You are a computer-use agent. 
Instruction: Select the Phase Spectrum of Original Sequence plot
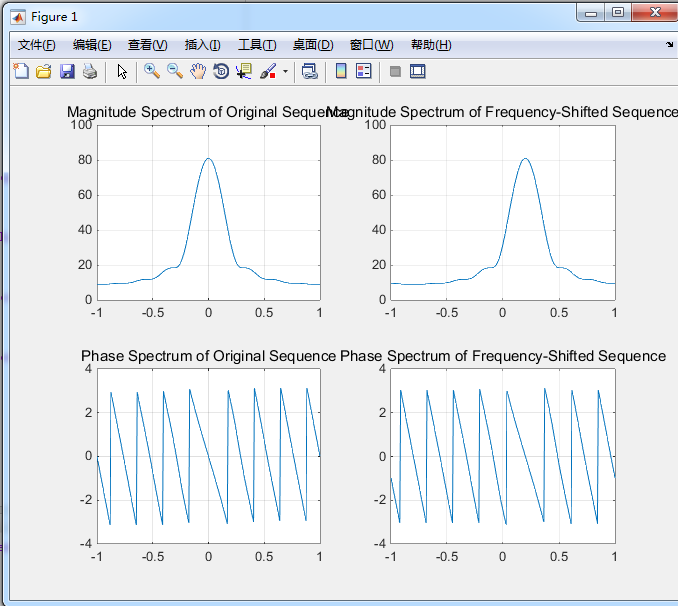point(209,456)
